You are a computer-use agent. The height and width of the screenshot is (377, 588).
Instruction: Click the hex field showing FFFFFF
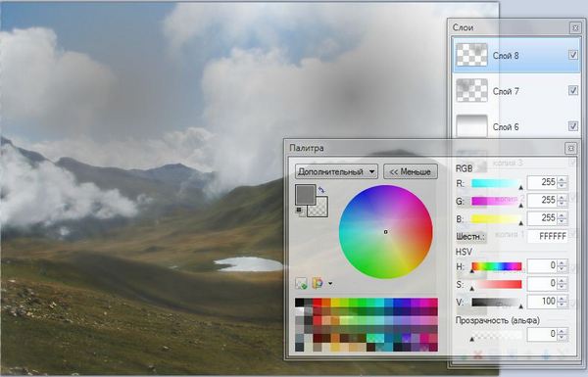[547, 236]
